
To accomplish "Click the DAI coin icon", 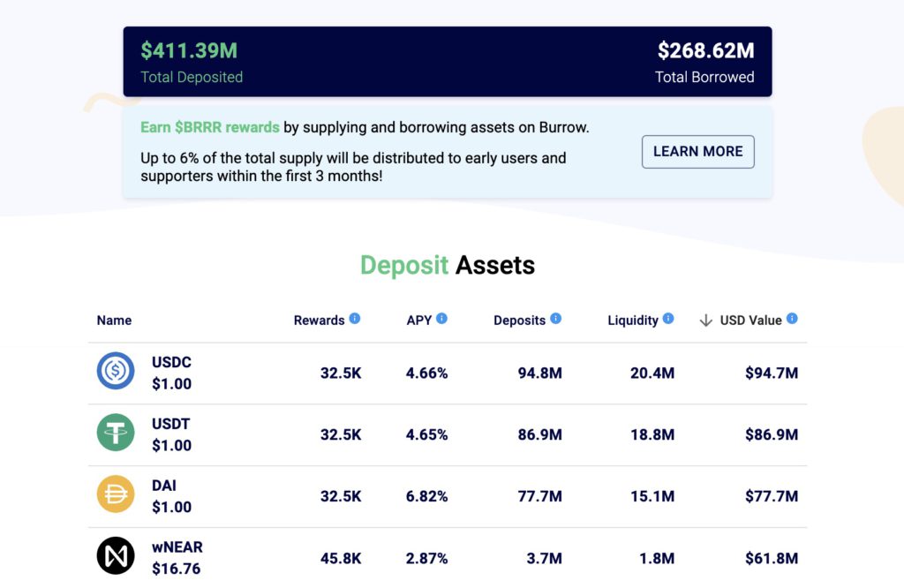I will 116,494.
